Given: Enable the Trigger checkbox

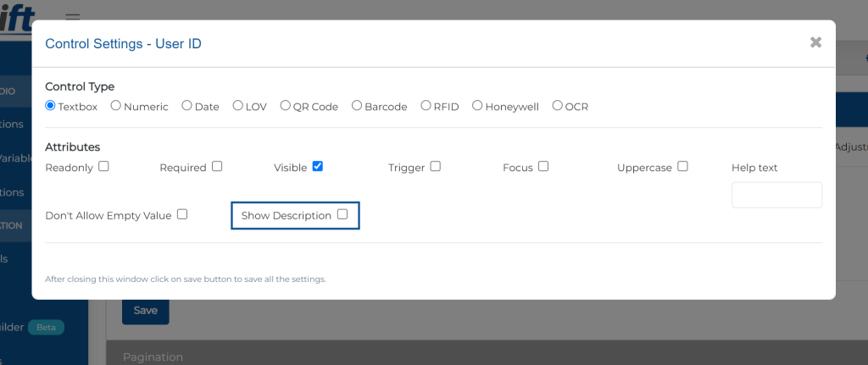Looking at the screenshot, I should (436, 166).
